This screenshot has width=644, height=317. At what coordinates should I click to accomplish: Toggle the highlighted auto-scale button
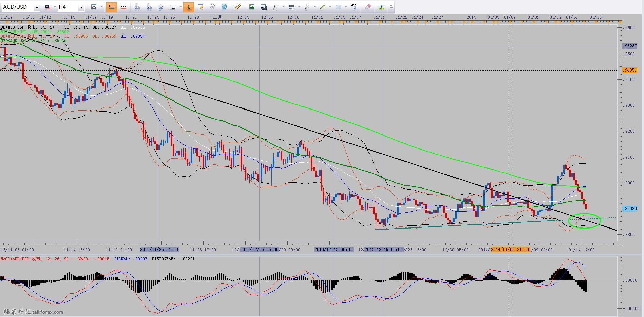pyautogui.click(x=189, y=7)
